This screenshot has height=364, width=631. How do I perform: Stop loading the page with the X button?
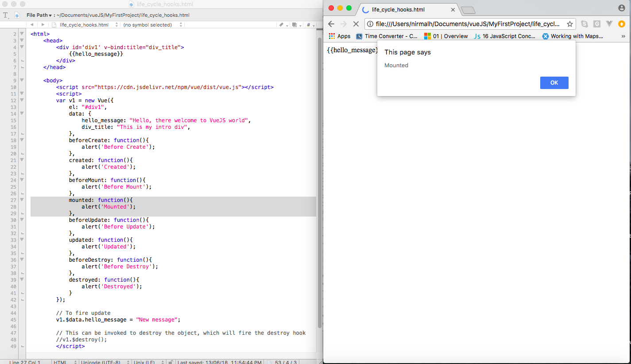click(x=356, y=24)
